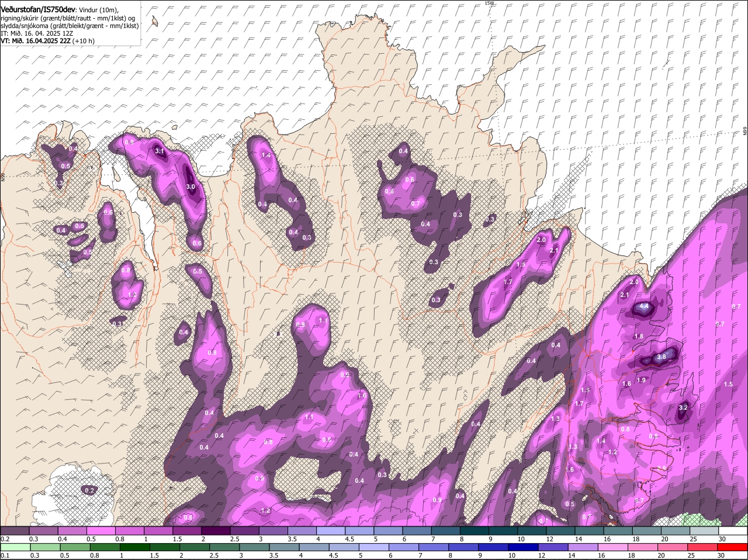The width and height of the screenshot is (748, 560).
Task: Click the small island beside the title box
Action: coord(154,22)
